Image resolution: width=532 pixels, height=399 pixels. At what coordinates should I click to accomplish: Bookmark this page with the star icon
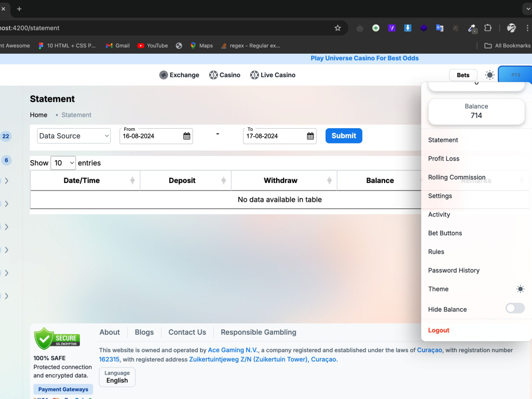pos(337,28)
